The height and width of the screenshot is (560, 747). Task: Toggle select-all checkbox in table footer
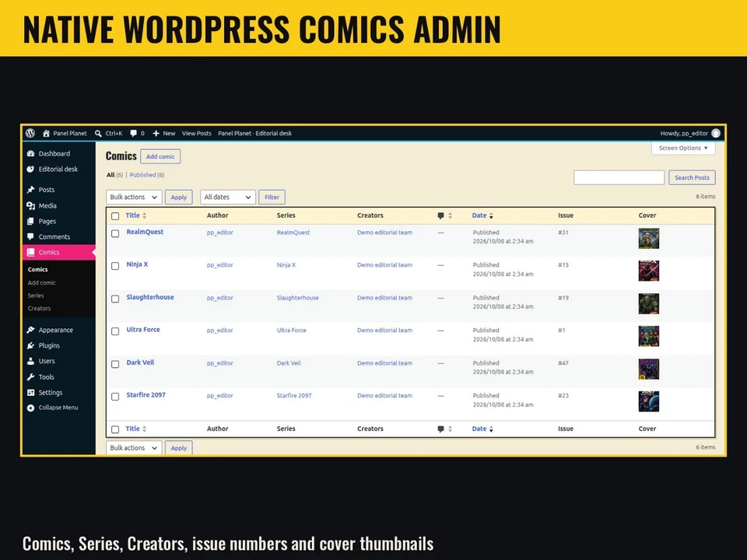[x=115, y=429]
